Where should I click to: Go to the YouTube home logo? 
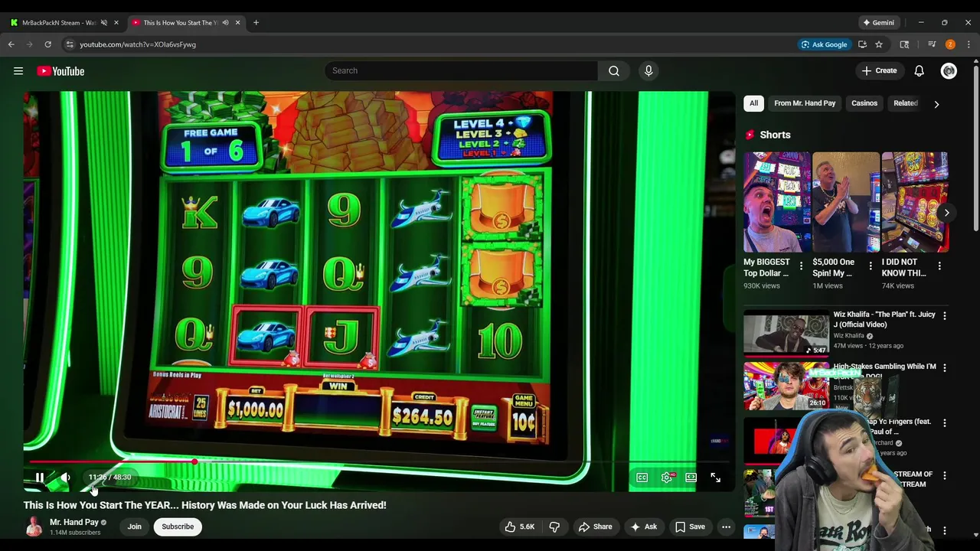(60, 71)
